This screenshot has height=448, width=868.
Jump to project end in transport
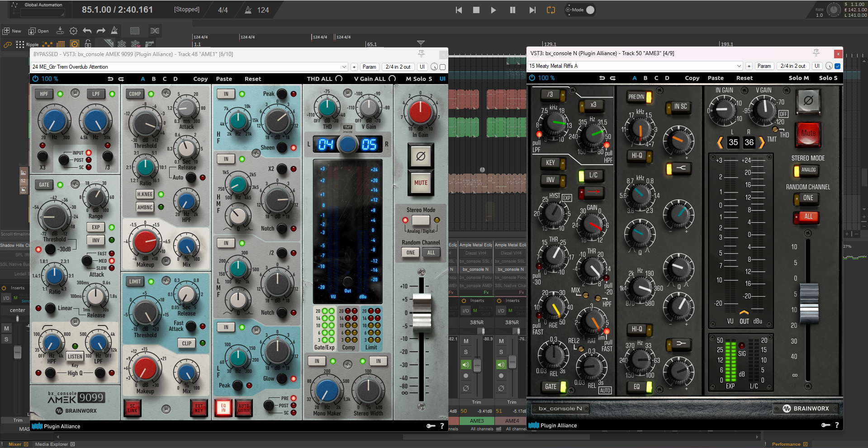point(532,10)
